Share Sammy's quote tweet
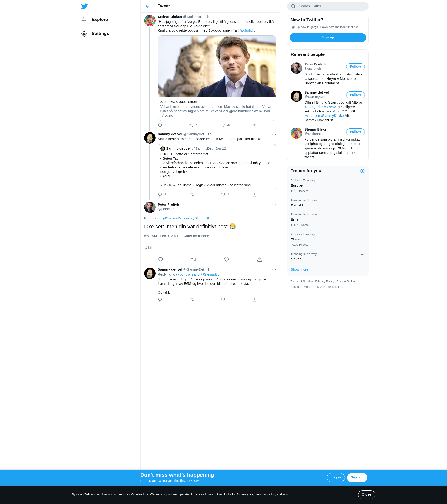 254,195
